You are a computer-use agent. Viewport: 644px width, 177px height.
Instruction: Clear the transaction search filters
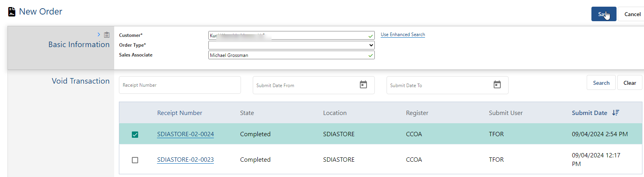629,83
